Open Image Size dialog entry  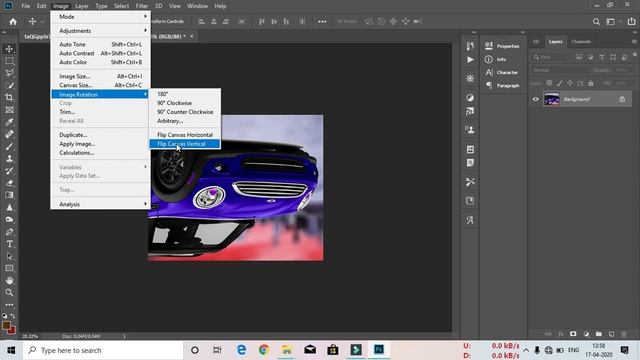point(100,76)
